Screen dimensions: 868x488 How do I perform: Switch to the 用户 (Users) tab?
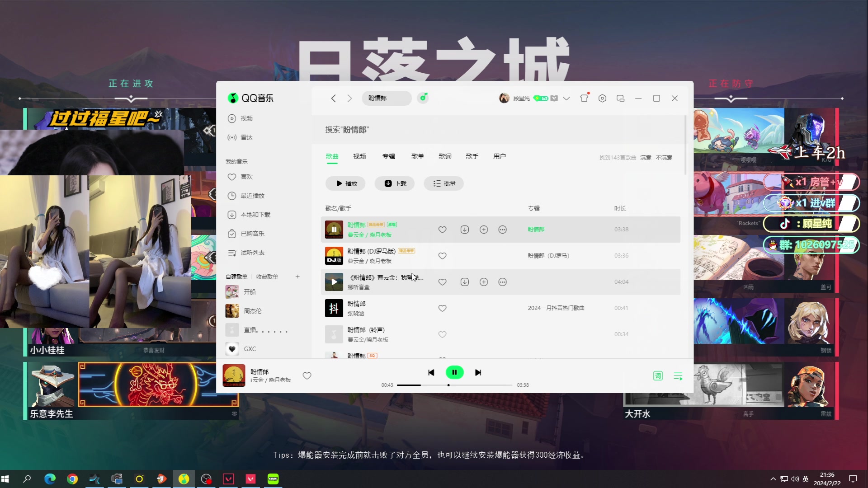coord(500,156)
